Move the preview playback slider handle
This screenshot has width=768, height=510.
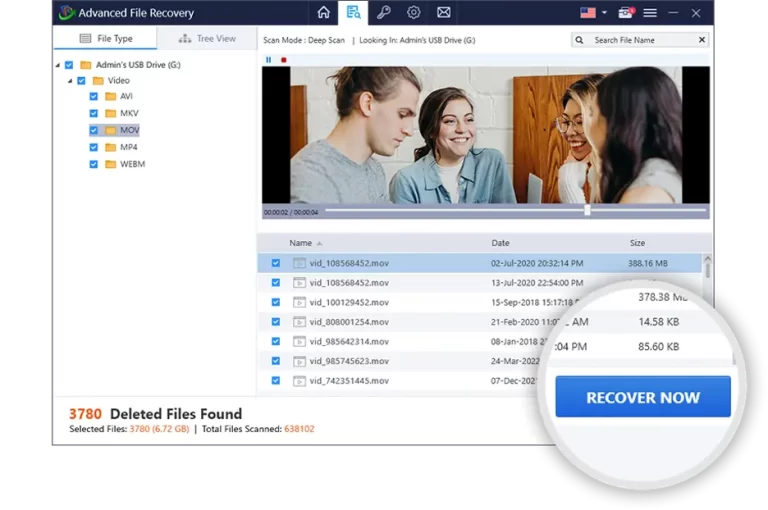tap(587, 210)
